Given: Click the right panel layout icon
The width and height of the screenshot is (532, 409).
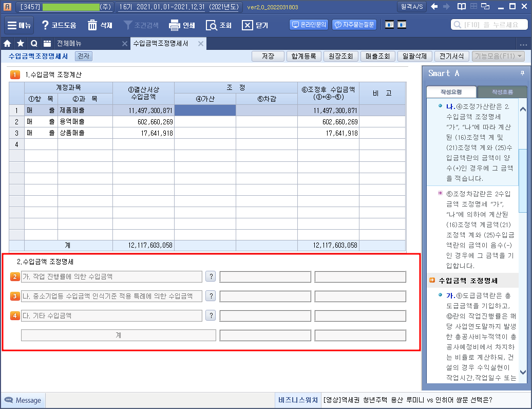Looking at the screenshot, I should (x=402, y=25).
